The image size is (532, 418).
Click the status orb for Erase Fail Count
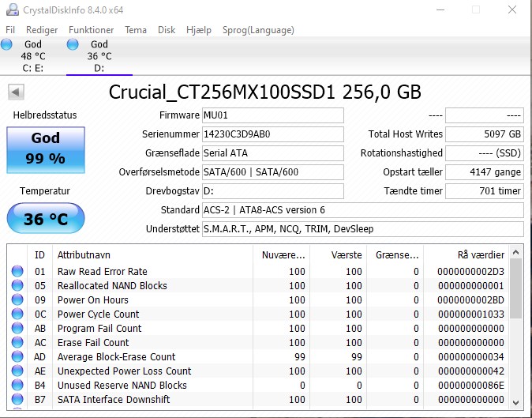click(x=17, y=343)
